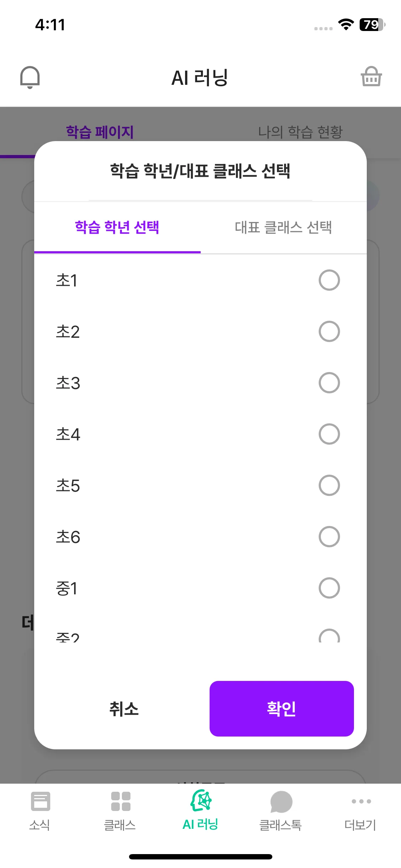This screenshot has height=868, width=401.
Task: Switch to 대표 클래스 선택 tab
Action: pos(283,227)
